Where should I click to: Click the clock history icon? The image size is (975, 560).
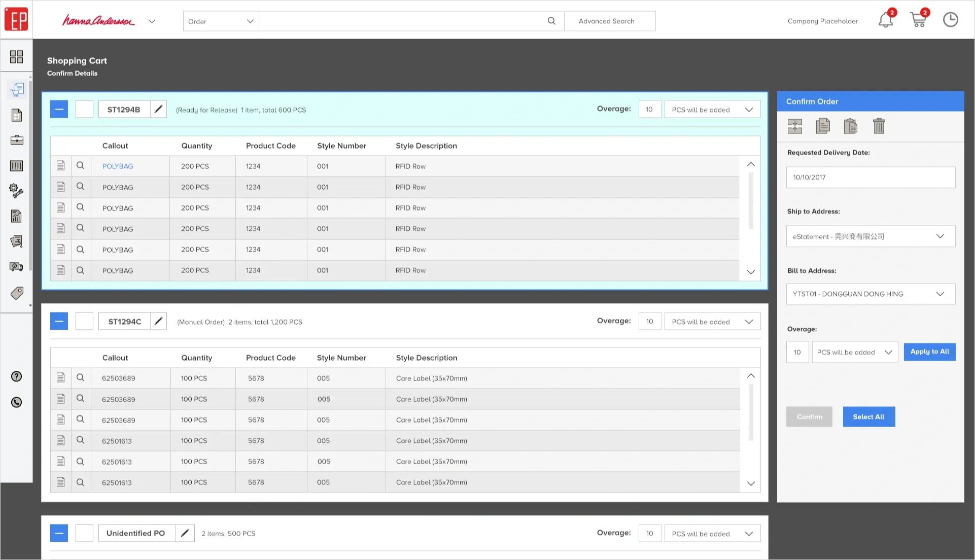(x=950, y=20)
